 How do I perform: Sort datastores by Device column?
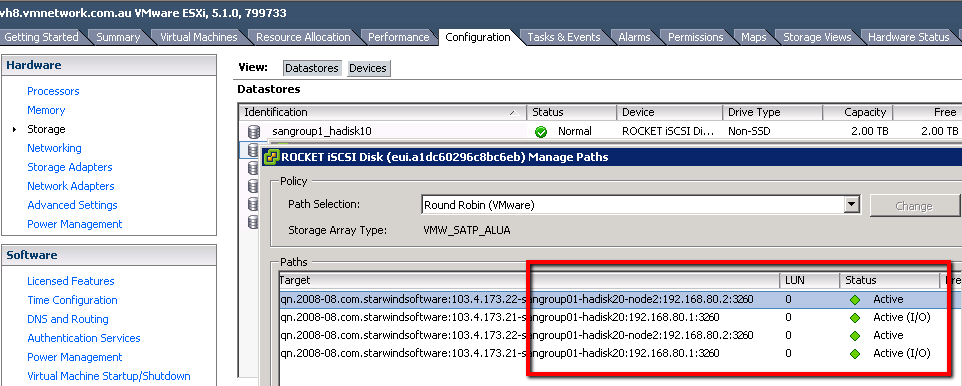tap(669, 112)
